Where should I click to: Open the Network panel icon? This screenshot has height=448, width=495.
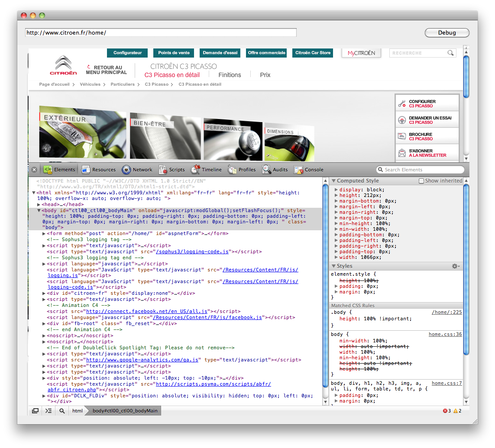[126, 170]
